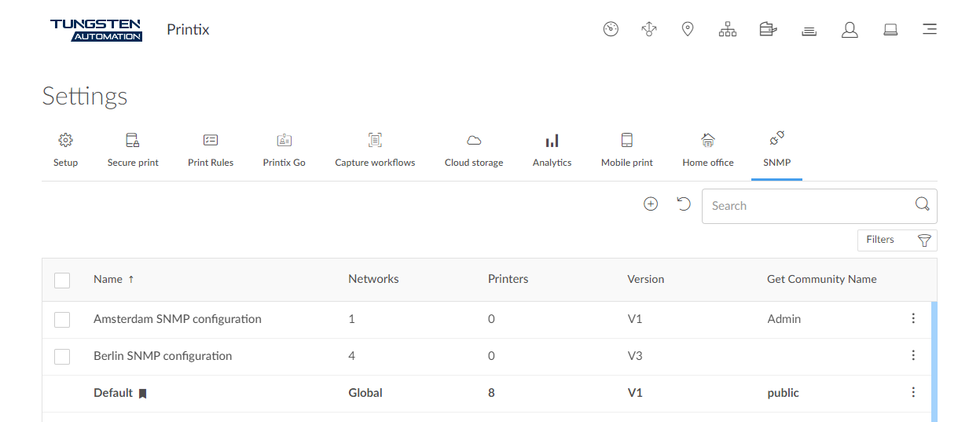
Task: Open the users profile icon
Action: pyautogui.click(x=850, y=30)
